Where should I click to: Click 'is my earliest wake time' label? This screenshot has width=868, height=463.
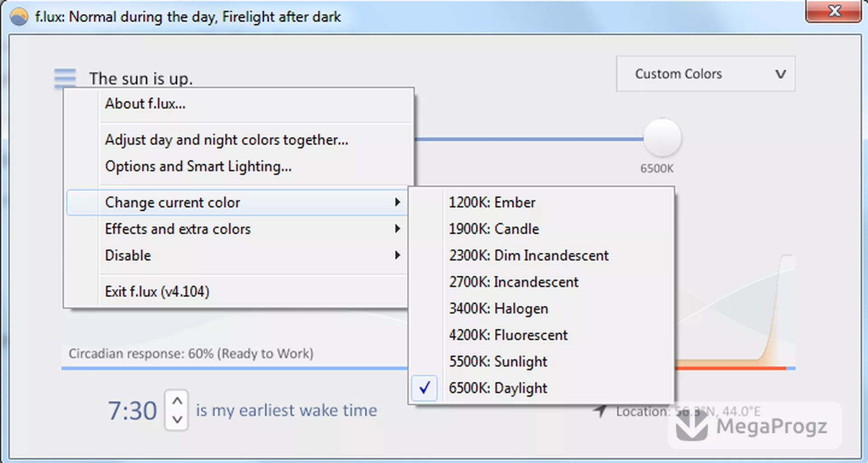pyautogui.click(x=286, y=411)
